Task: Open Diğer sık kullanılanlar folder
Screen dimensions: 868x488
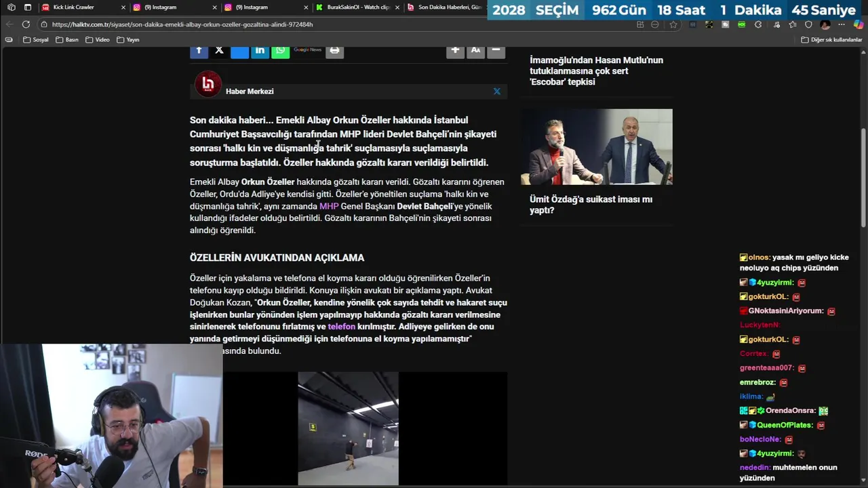Action: [x=831, y=40]
